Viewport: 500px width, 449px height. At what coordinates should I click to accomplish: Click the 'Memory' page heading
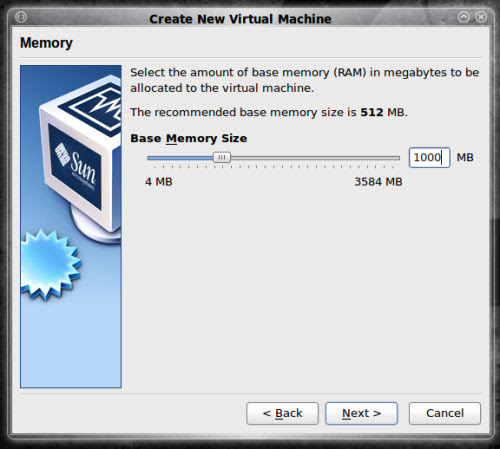[x=46, y=43]
